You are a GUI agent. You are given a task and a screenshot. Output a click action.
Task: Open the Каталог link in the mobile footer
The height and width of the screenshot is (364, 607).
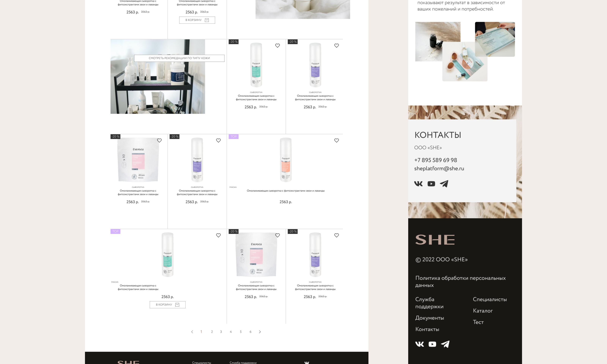[x=483, y=311]
